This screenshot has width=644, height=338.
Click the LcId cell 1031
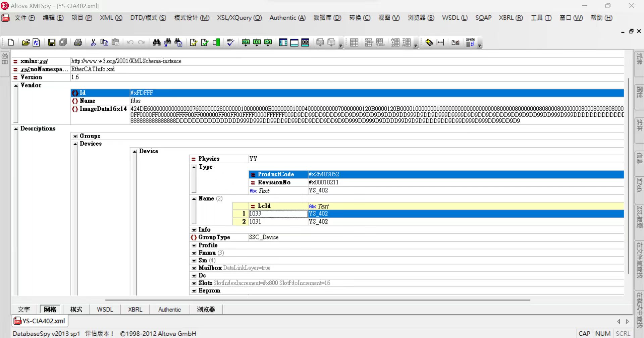[278, 222]
